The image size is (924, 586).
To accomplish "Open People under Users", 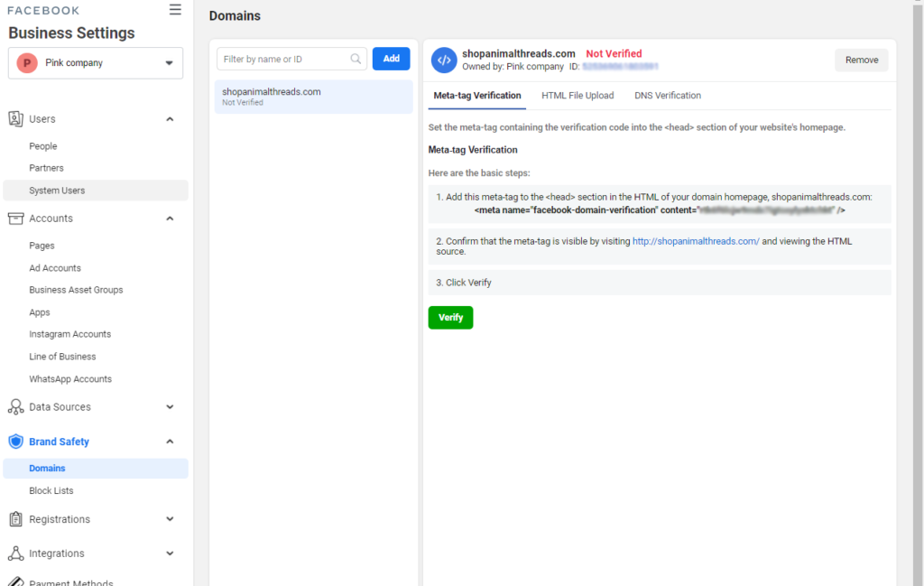I will tap(43, 146).
